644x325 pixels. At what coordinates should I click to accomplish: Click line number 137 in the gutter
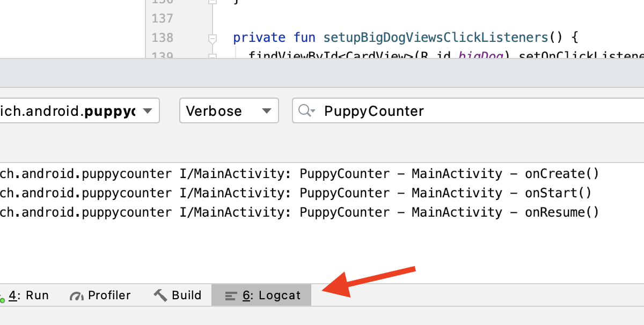pyautogui.click(x=162, y=18)
